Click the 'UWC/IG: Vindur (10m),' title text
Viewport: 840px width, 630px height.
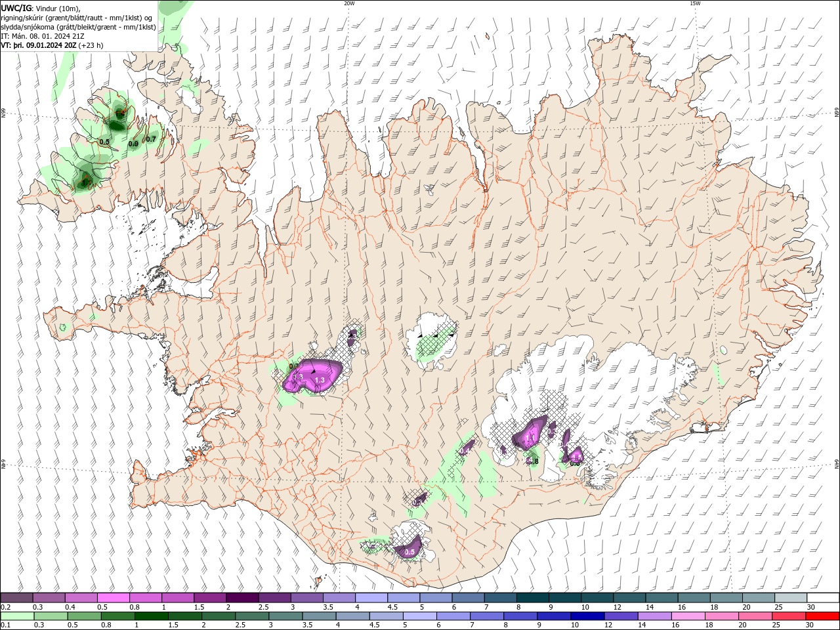pos(41,8)
